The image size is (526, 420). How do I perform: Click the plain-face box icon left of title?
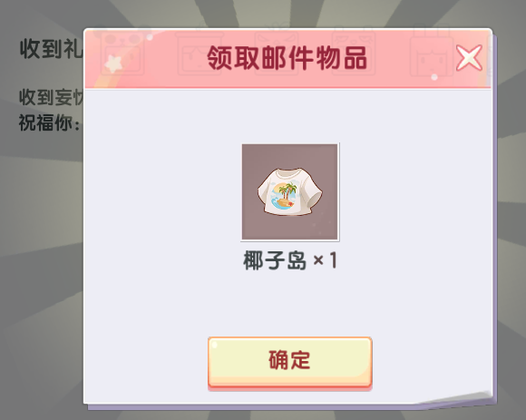point(198,53)
